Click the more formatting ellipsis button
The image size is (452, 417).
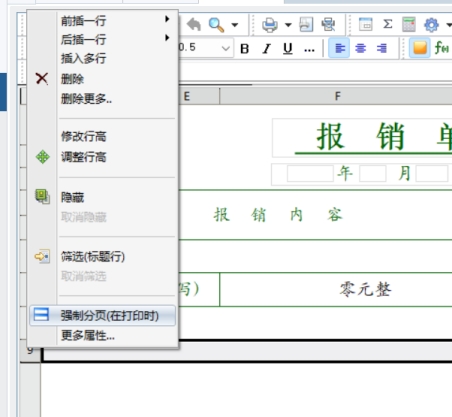[x=309, y=49]
